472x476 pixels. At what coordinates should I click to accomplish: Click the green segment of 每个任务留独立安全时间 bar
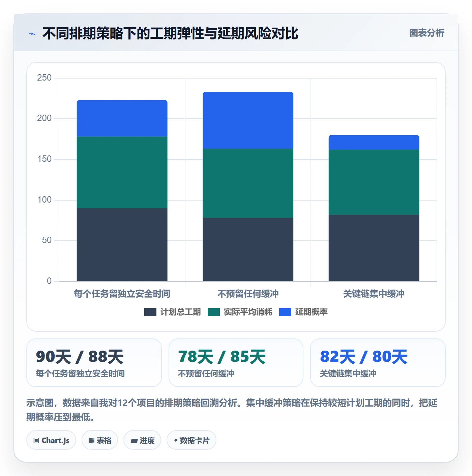(122, 172)
